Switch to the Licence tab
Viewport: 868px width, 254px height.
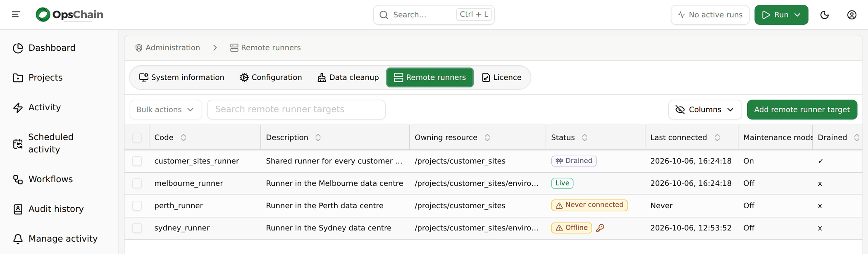(x=501, y=77)
